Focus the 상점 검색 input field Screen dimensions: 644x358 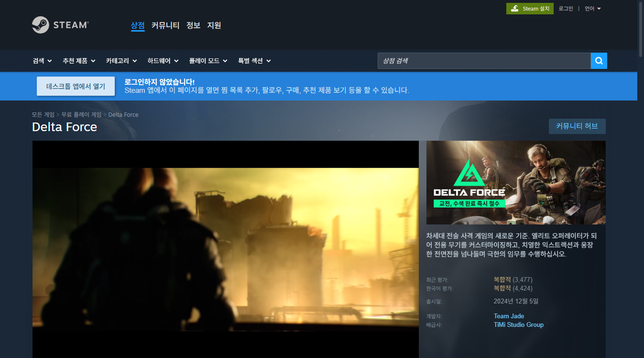(x=484, y=61)
